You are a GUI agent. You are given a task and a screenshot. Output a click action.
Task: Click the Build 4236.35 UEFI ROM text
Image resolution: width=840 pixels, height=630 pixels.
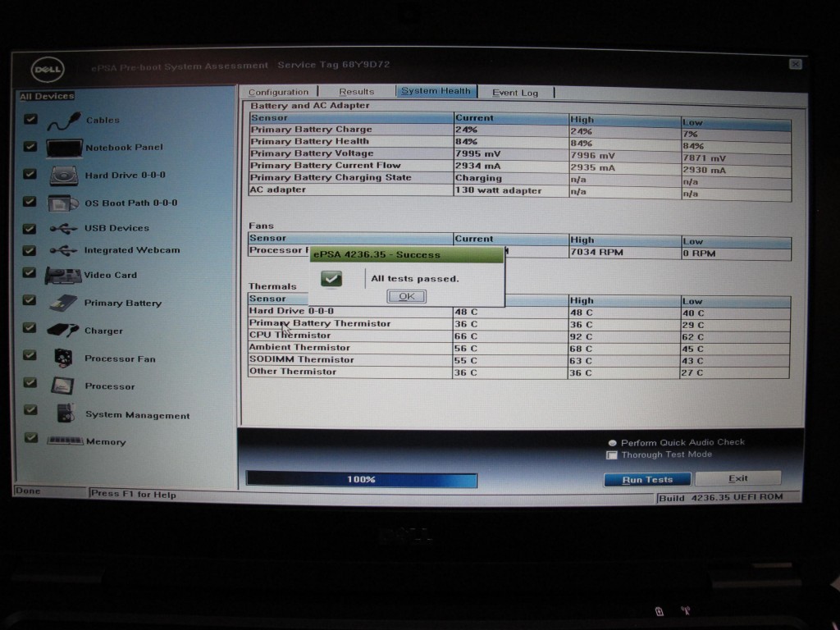[720, 498]
